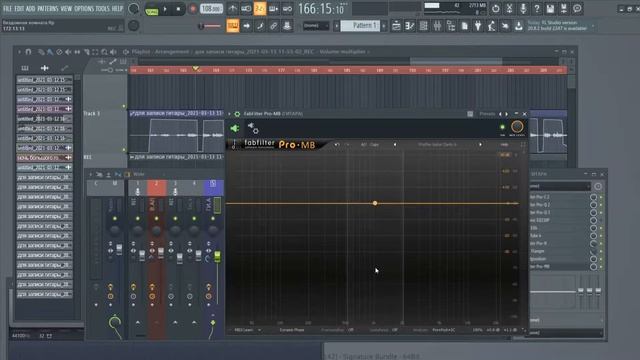Viewport: 640px width, 360px height.
Task: Open the Browser tree icon in toolbar
Action: (451, 26)
